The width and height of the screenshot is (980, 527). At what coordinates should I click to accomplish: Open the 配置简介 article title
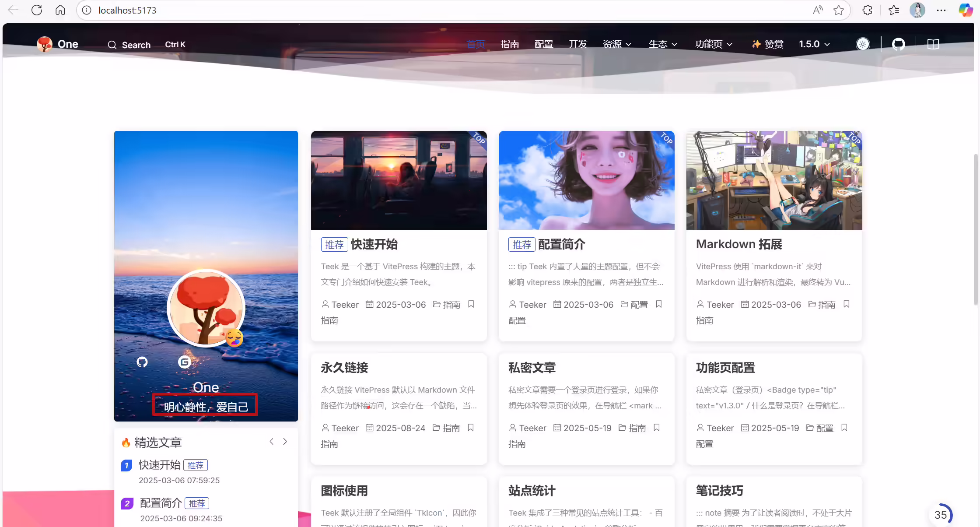(x=562, y=244)
